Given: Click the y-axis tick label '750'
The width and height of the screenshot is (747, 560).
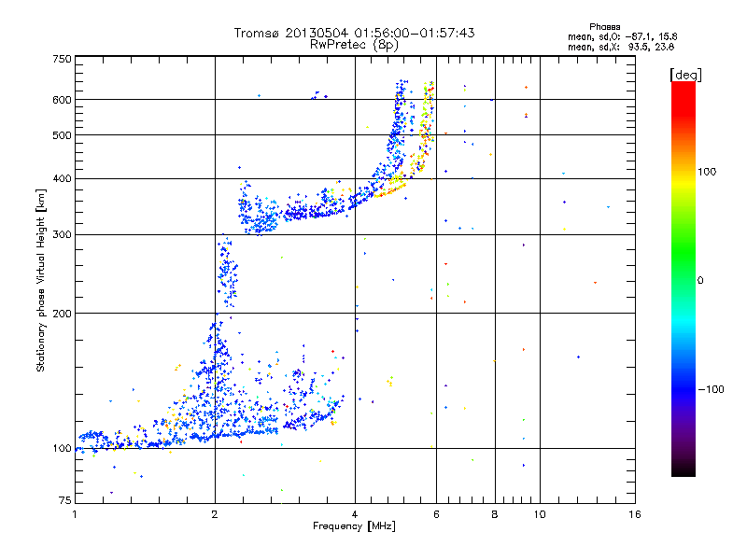Looking at the screenshot, I should tap(62, 59).
